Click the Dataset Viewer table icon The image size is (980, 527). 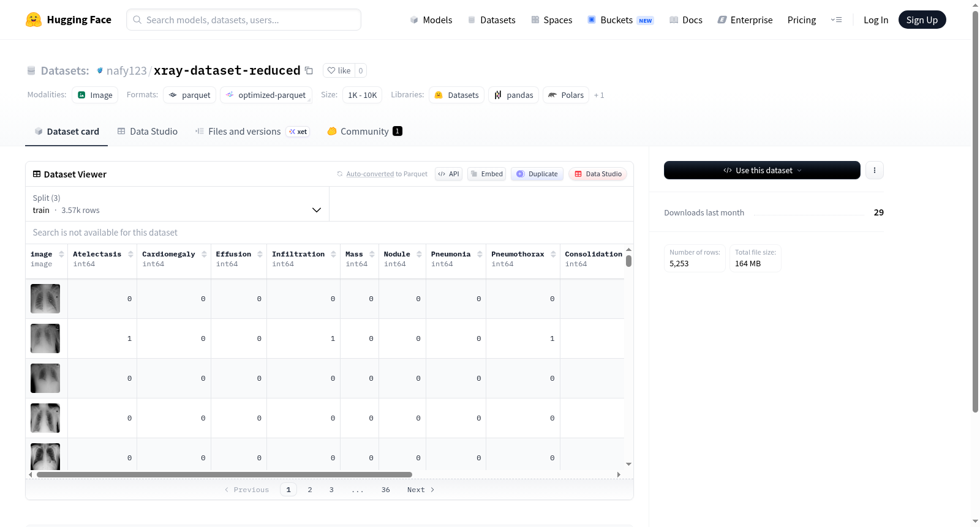37,174
